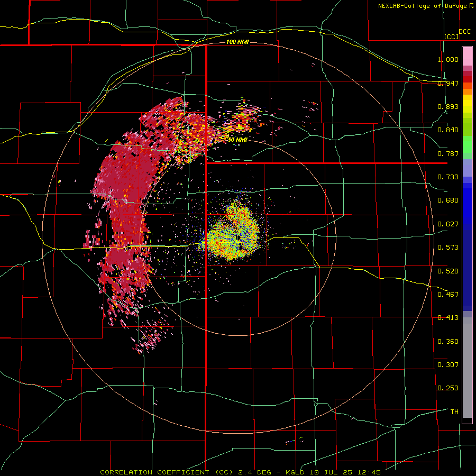Click the 1.000 scale value label

pyautogui.click(x=448, y=59)
